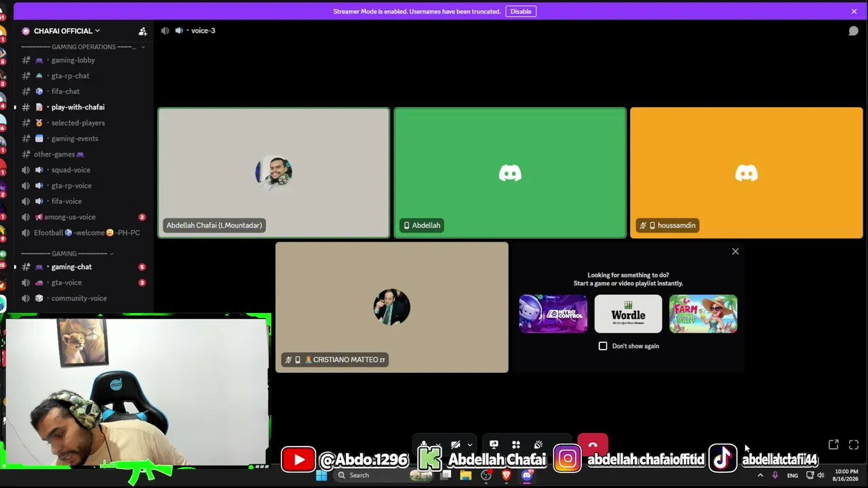The width and height of the screenshot is (868, 488).
Task: Focus the orange houssamdin participant tile
Action: pyautogui.click(x=746, y=173)
